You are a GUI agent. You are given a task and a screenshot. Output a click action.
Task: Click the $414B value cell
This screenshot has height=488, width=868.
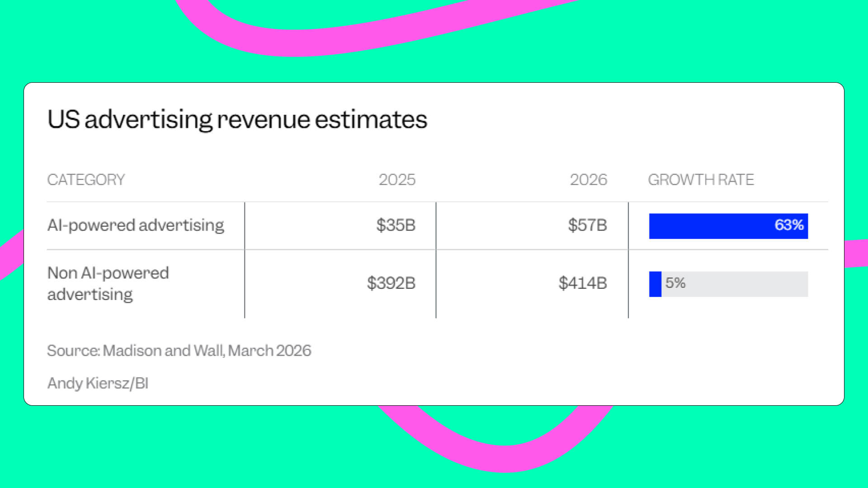(x=582, y=283)
